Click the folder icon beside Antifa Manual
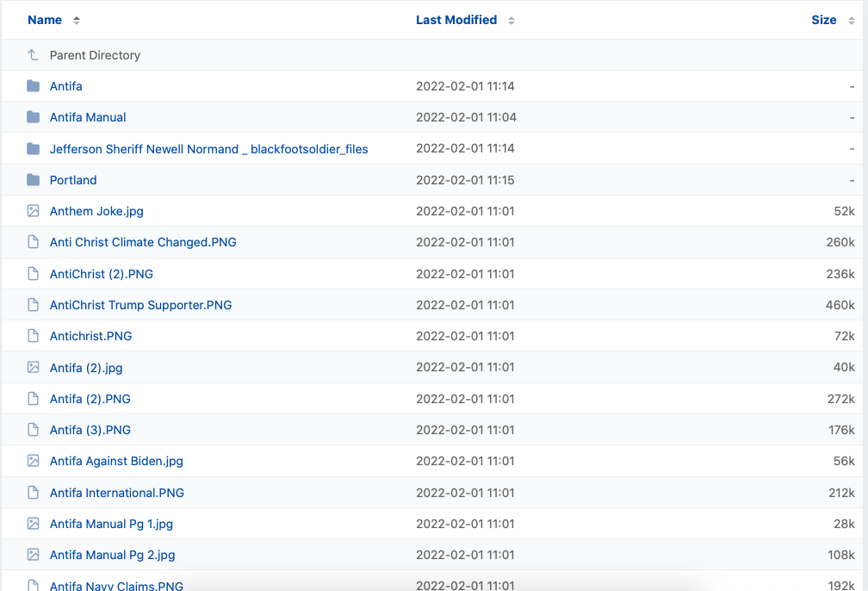This screenshot has height=591, width=868. pos(34,117)
